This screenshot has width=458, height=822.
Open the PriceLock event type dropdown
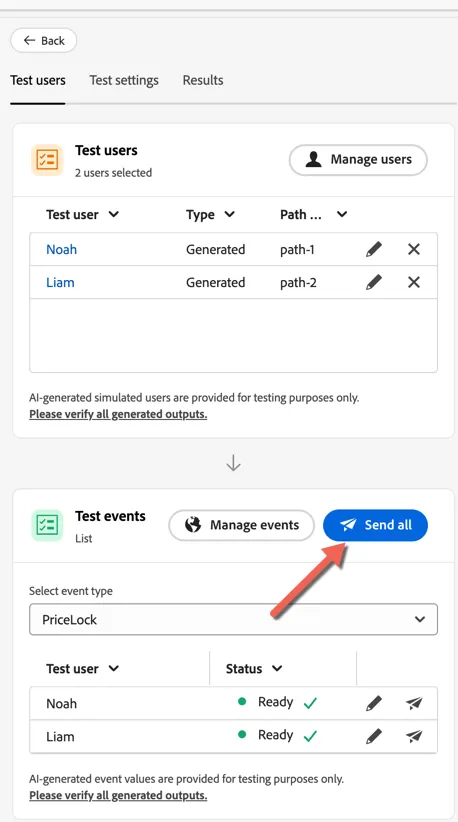click(x=233, y=620)
